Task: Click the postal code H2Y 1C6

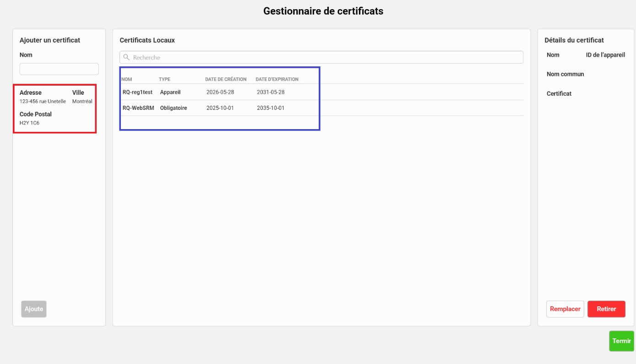Action: click(29, 123)
